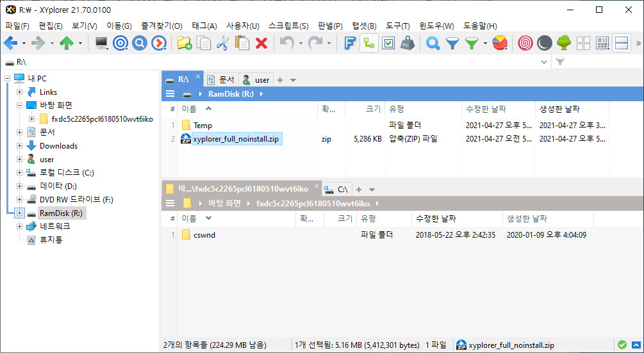Expand toolbar overflow chevron
This screenshot has height=353, width=644.
[x=638, y=43]
